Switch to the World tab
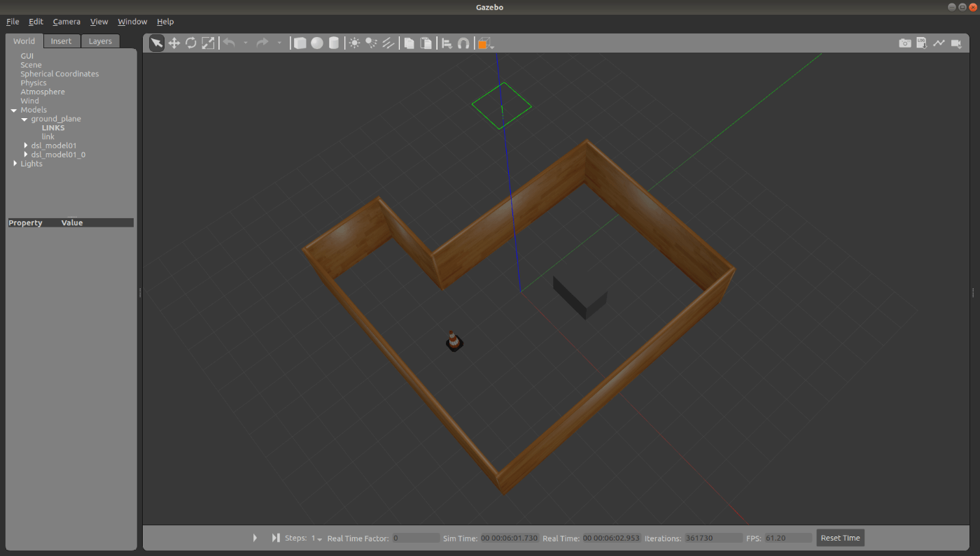This screenshot has height=556, width=980. pos(24,41)
